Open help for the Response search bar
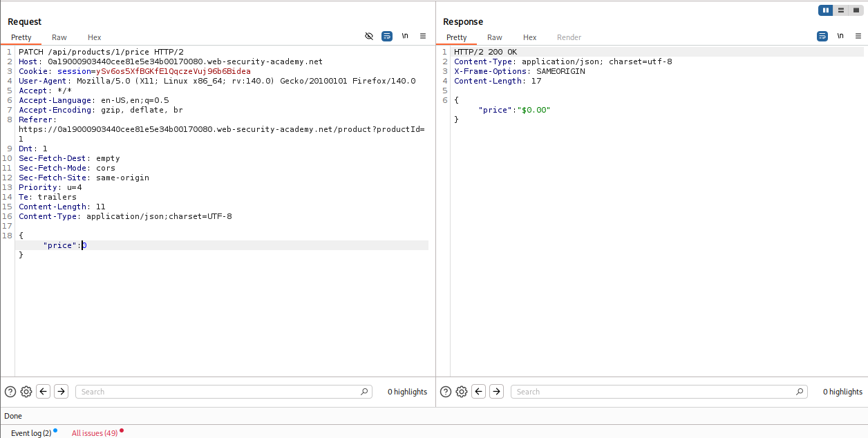Screen dimensions: 868x438 tap(446, 392)
